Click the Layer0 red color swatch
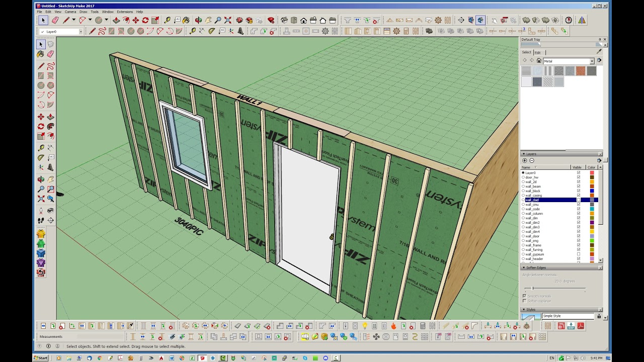 pos(592,173)
